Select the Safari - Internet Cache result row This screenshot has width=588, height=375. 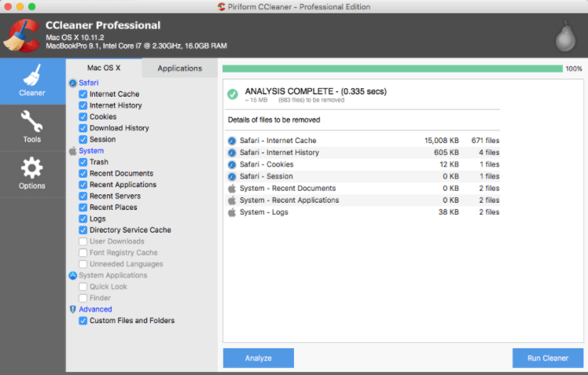coord(363,141)
